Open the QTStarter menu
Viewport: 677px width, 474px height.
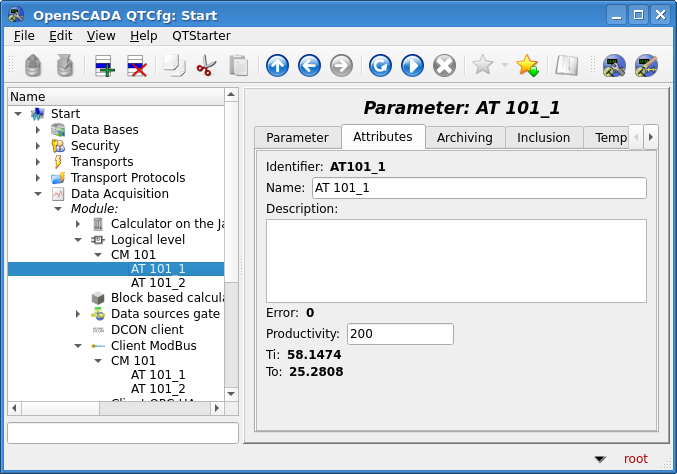click(201, 35)
